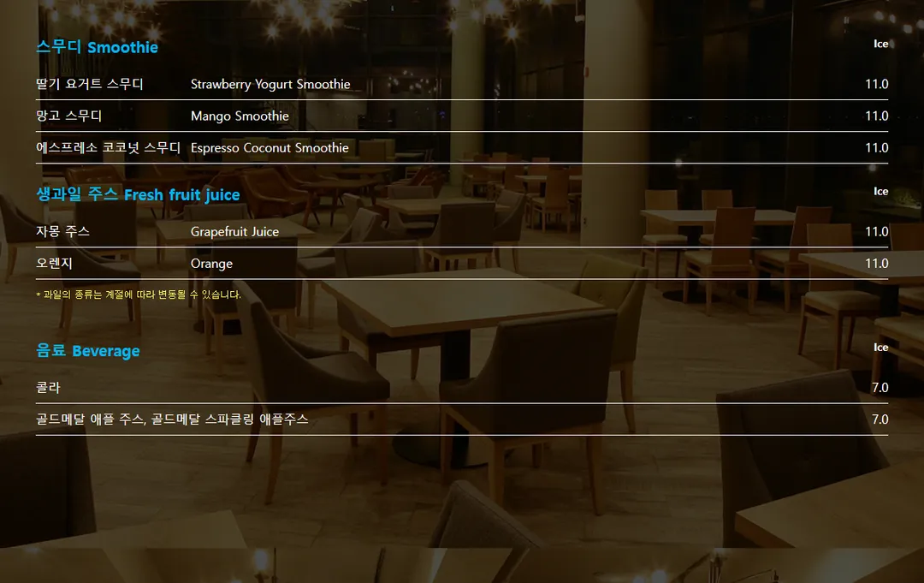Viewport: 924px width, 583px height.
Task: Select the 'Espresso Coconut Smoothie' text
Action: (269, 148)
